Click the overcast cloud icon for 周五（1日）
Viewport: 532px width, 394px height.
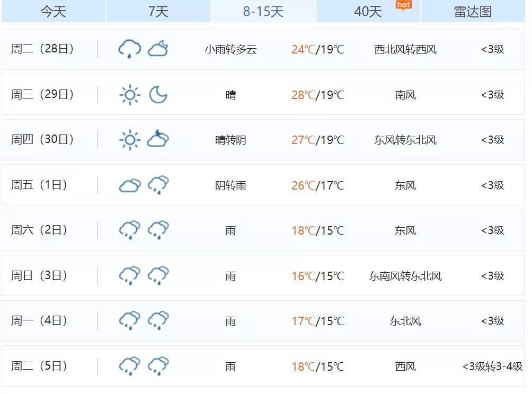click(129, 185)
